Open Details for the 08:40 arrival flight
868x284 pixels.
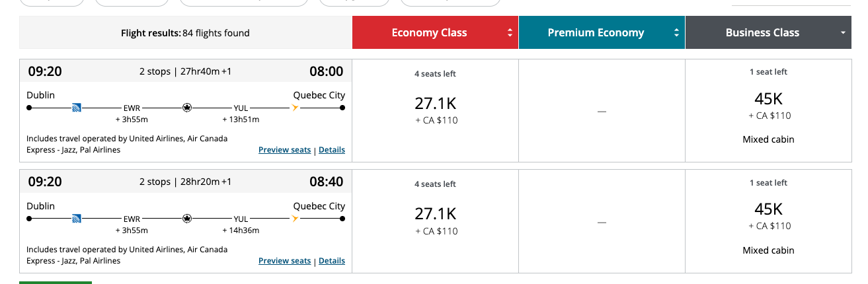coord(332,261)
